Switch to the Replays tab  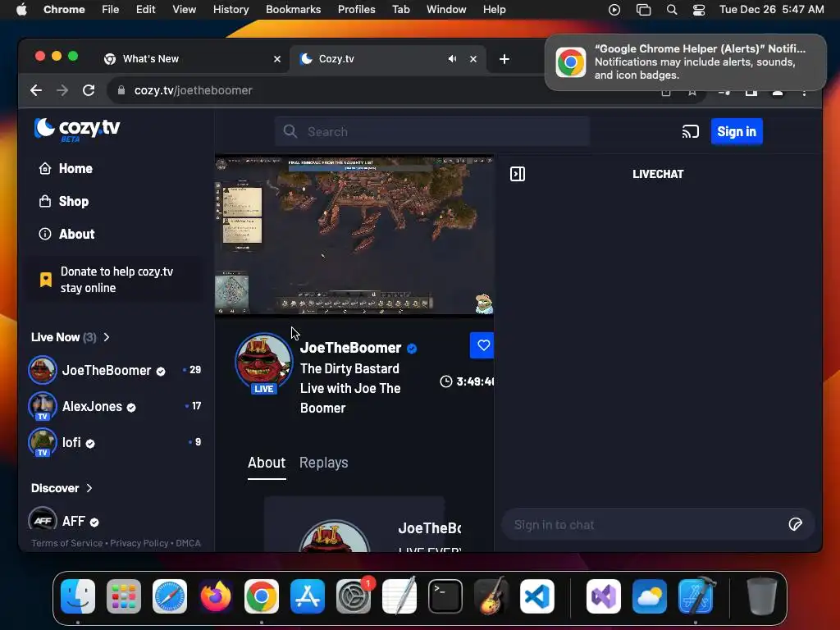pos(323,463)
